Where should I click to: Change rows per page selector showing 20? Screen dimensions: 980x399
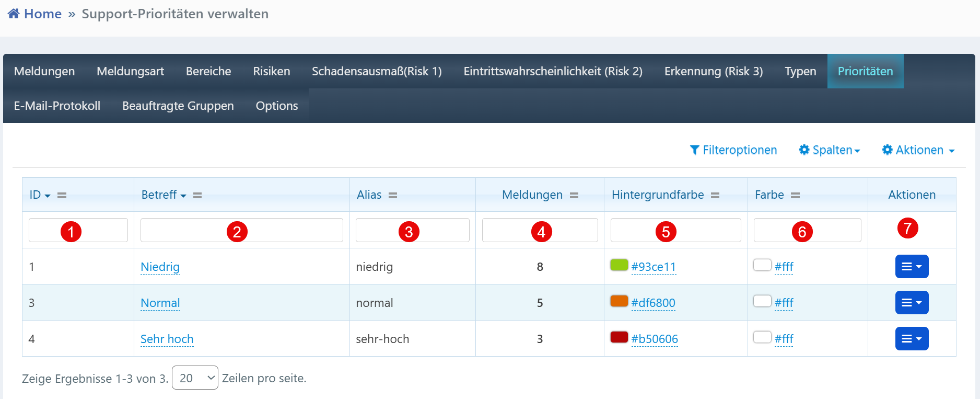(195, 378)
